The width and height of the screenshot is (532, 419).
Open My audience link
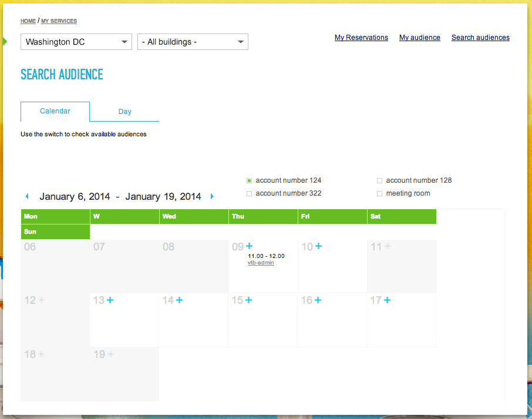pos(420,38)
